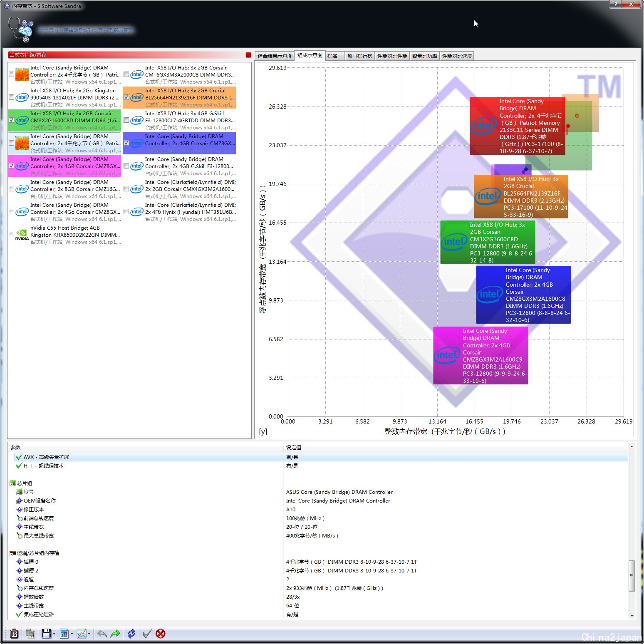
Task: Select the 组成示意图 tab
Action: (x=310, y=55)
